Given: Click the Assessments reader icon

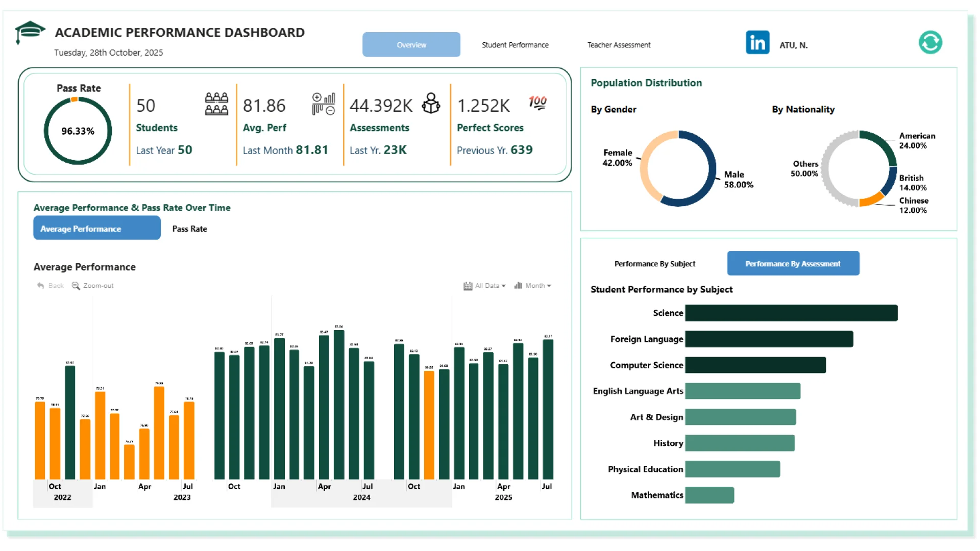Looking at the screenshot, I should tap(431, 104).
